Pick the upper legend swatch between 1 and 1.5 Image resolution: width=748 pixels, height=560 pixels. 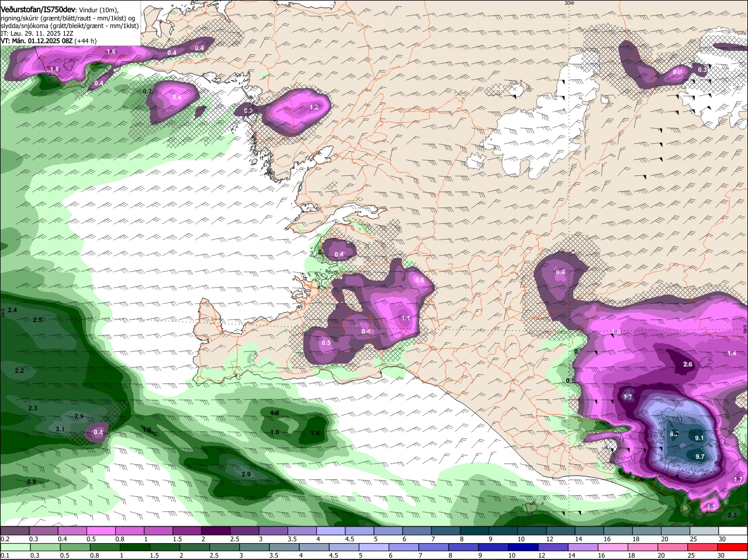(158, 531)
